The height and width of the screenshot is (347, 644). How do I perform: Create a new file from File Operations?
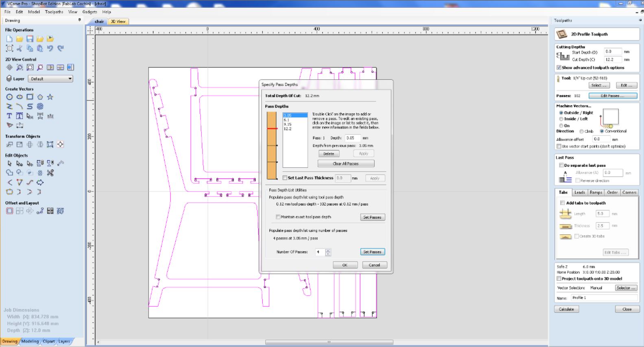(x=9, y=39)
